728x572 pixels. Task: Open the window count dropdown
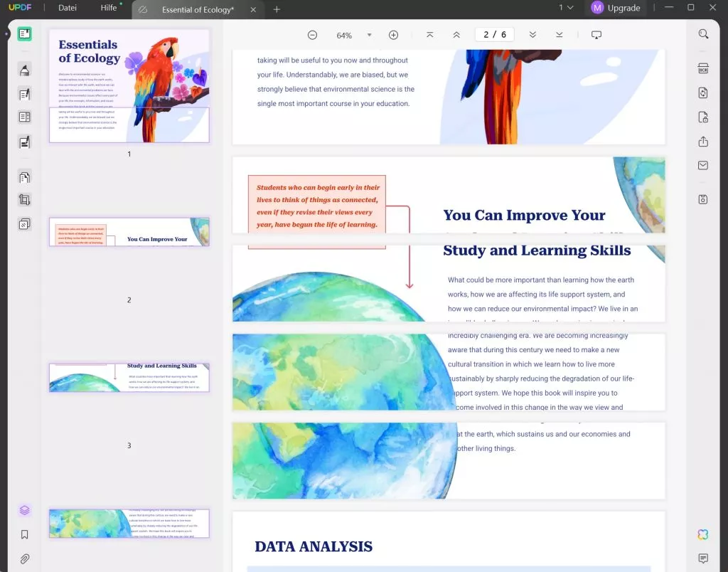[567, 7]
